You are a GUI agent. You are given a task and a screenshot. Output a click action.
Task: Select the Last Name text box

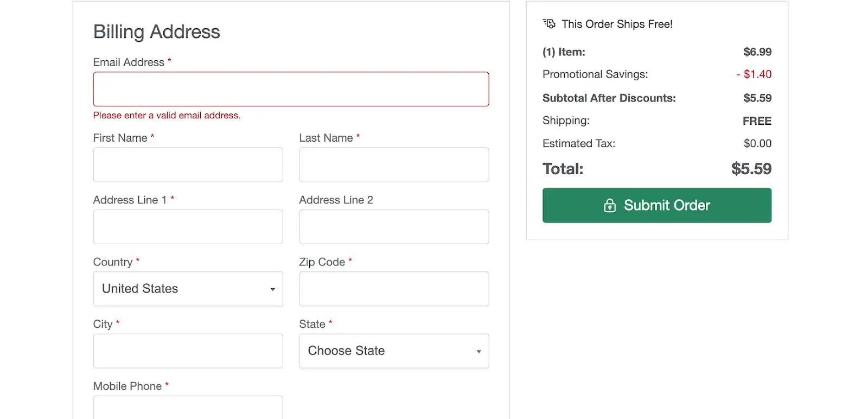394,165
